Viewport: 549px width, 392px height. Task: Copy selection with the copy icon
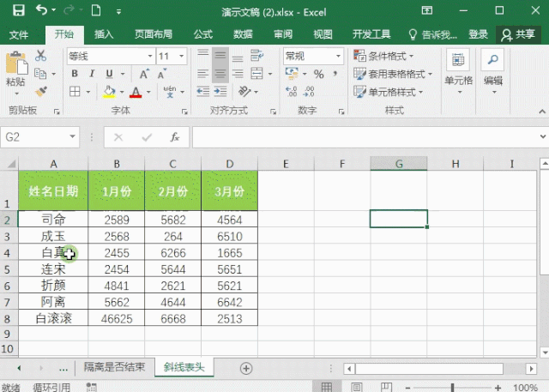click(x=40, y=74)
